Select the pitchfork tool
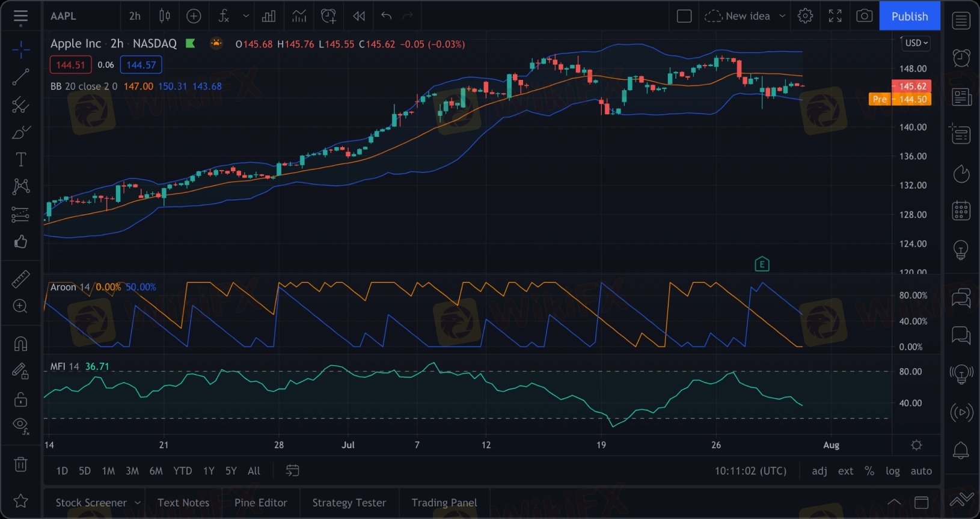 pyautogui.click(x=20, y=105)
